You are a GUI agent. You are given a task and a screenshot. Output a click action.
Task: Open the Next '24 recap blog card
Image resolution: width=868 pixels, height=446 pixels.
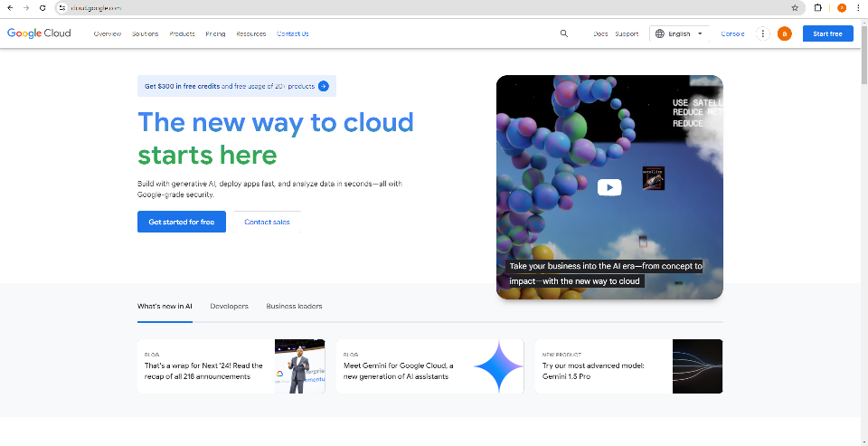point(231,366)
